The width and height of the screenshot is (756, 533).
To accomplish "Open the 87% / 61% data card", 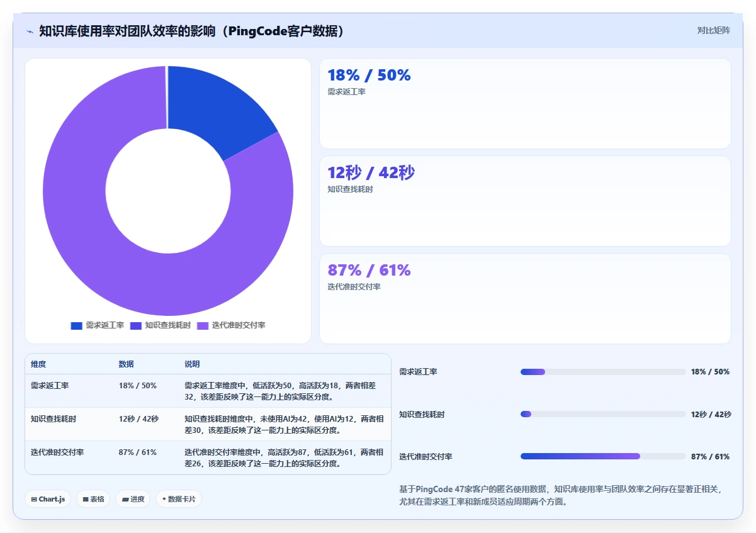I will point(525,299).
